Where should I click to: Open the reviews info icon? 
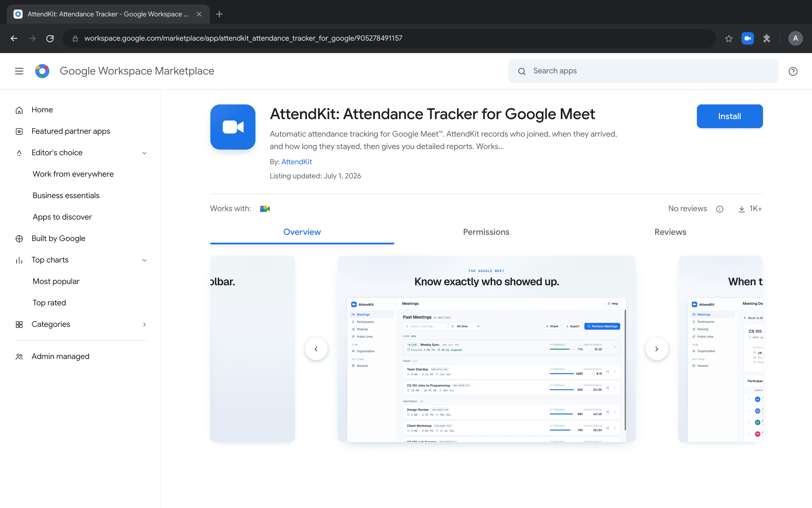point(720,209)
